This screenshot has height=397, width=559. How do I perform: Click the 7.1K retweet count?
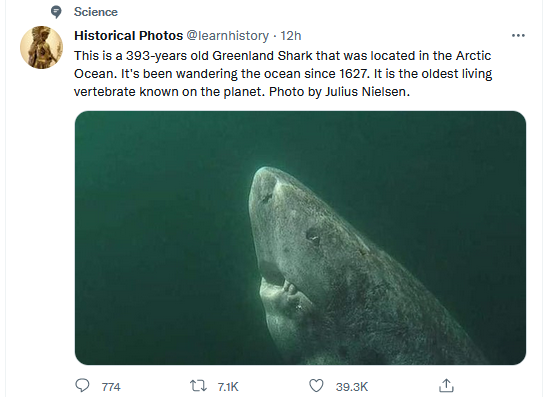228,387
